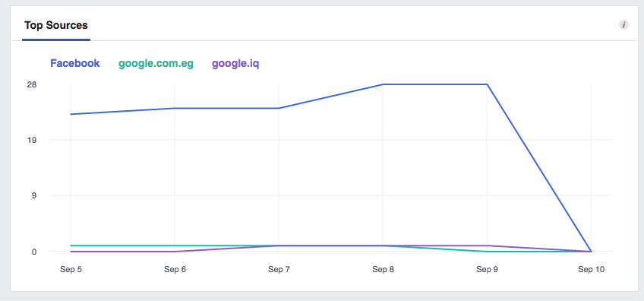Toggle the Facebook series in legend

coord(74,63)
